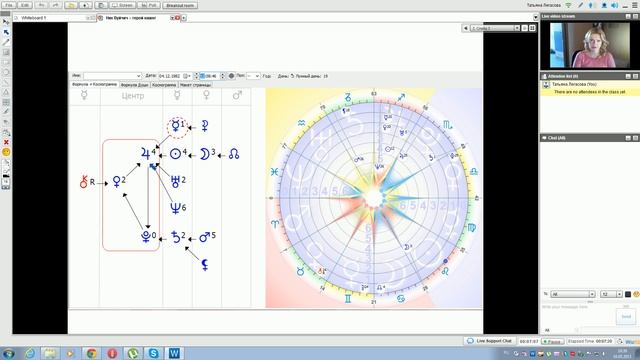Click the Pluto symbol in the center box
The image size is (640, 360).
coord(146,236)
